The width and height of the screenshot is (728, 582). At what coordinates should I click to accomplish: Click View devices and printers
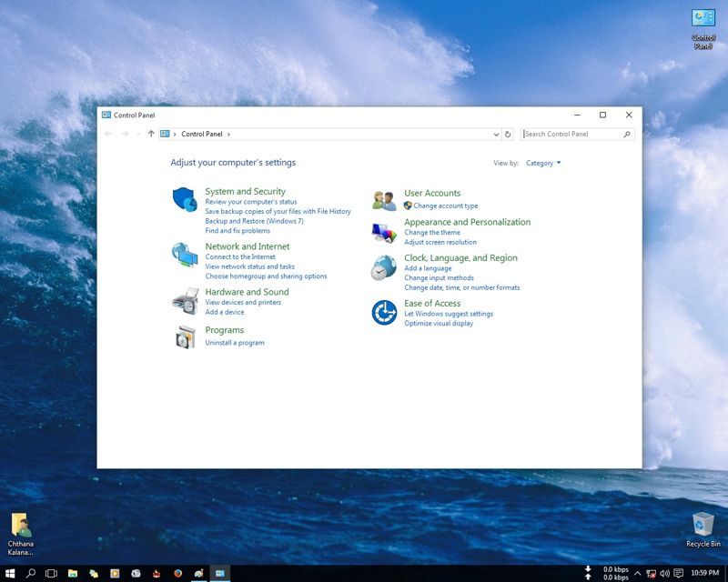[243, 302]
